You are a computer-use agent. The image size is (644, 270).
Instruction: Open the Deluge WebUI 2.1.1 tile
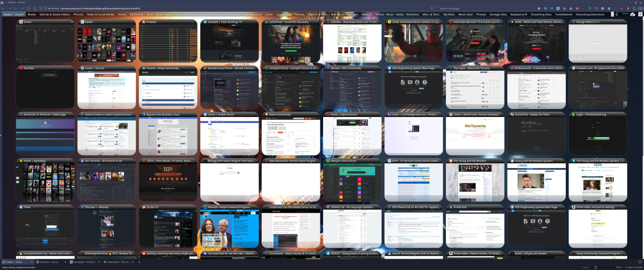click(598, 40)
